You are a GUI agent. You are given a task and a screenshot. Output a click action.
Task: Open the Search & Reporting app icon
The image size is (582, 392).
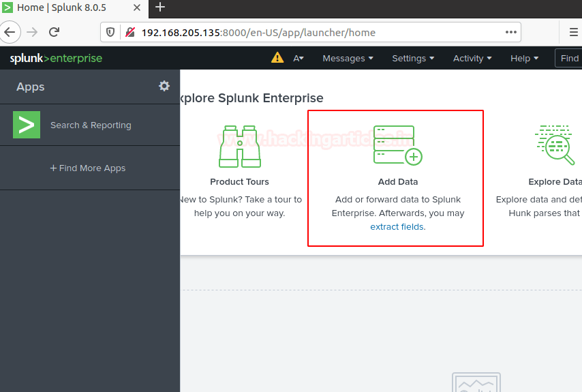[x=27, y=125]
